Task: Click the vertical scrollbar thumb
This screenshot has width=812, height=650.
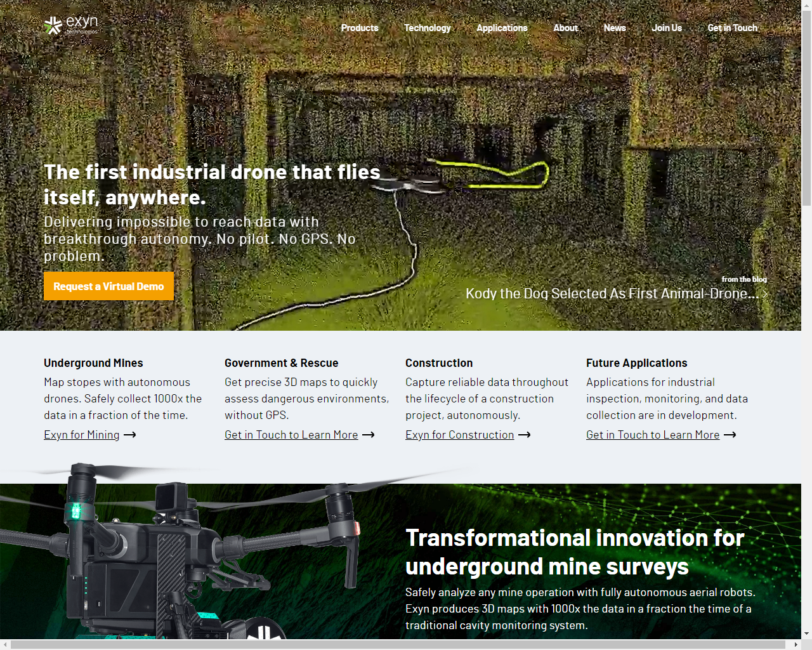Action: point(806,108)
